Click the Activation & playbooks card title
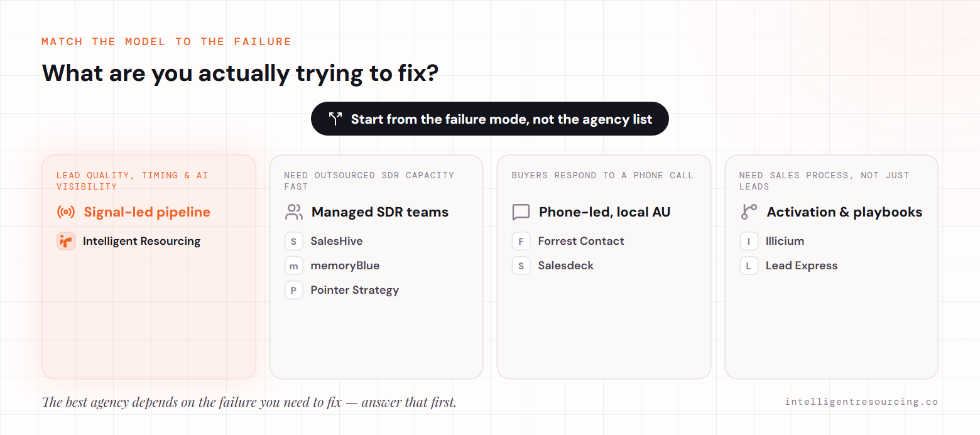Viewport: 980px width, 435px height. pyautogui.click(x=844, y=212)
